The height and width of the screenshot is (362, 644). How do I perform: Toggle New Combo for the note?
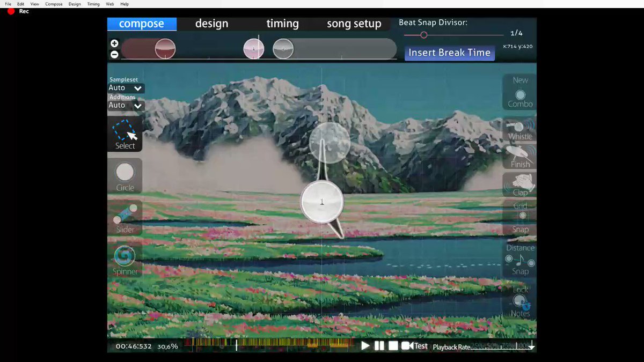point(519,92)
